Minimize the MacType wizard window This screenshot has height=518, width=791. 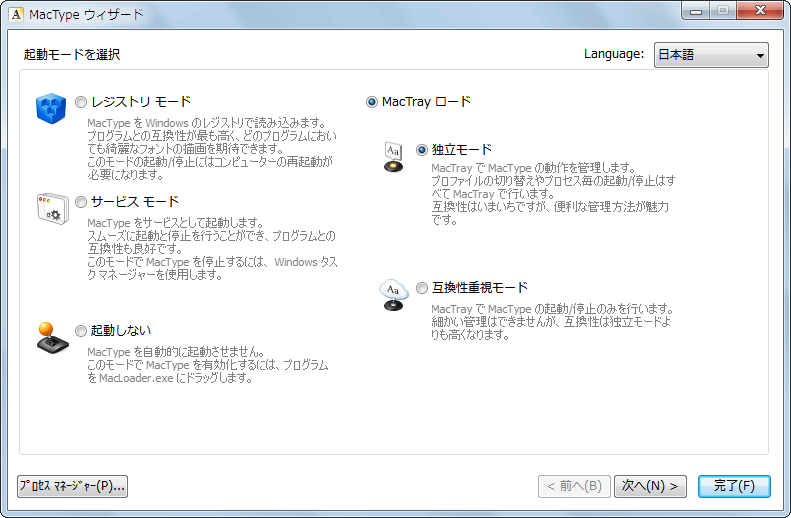696,11
